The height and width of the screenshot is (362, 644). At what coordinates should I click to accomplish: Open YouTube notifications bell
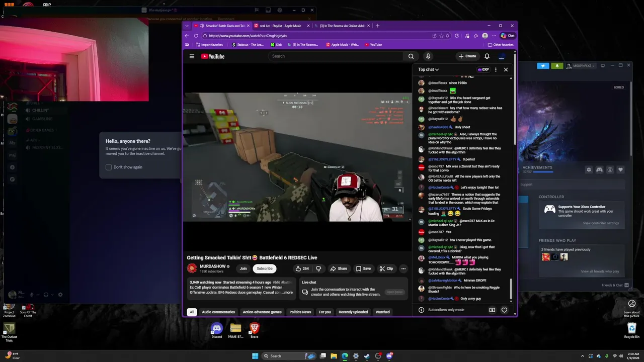point(487,56)
